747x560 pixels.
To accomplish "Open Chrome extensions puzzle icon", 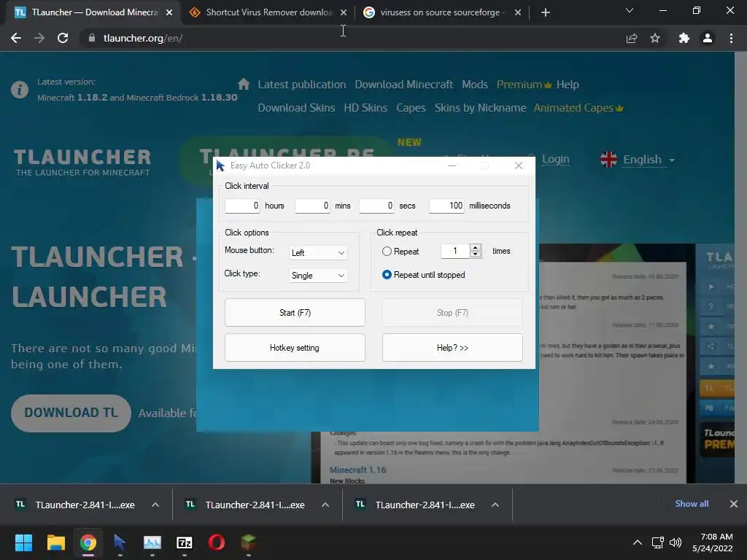I will click(x=684, y=38).
